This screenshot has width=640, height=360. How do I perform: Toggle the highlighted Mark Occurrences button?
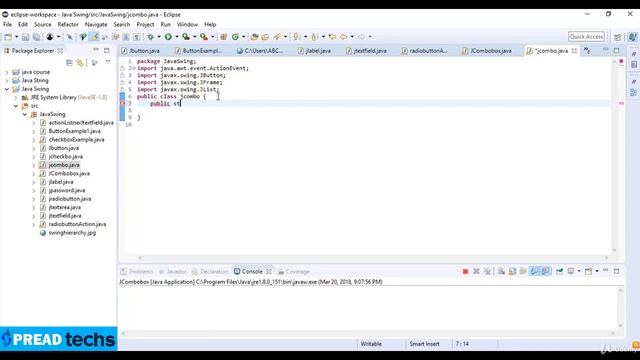[x=94, y=37]
